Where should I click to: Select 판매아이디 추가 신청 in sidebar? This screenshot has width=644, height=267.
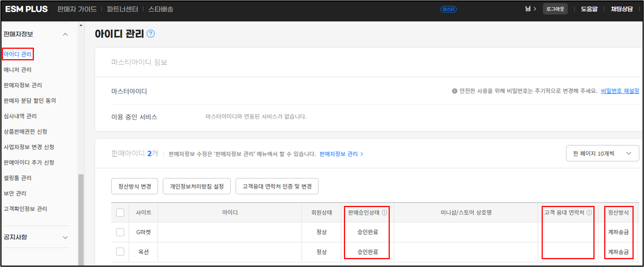pos(29,162)
